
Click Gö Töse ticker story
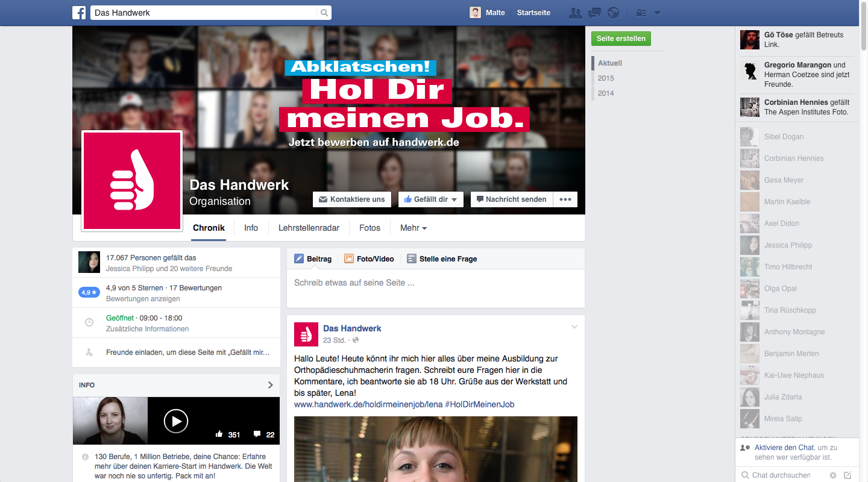(x=797, y=40)
